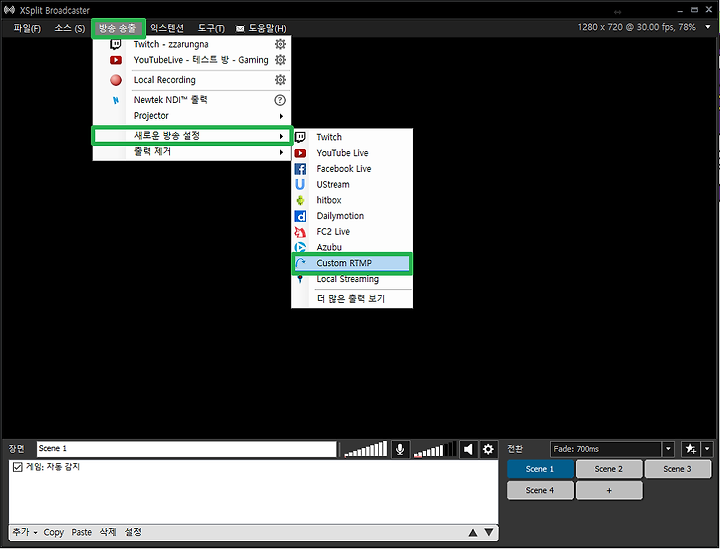The height and width of the screenshot is (549, 720).
Task: Click the red Local Recording icon
Action: (116, 80)
